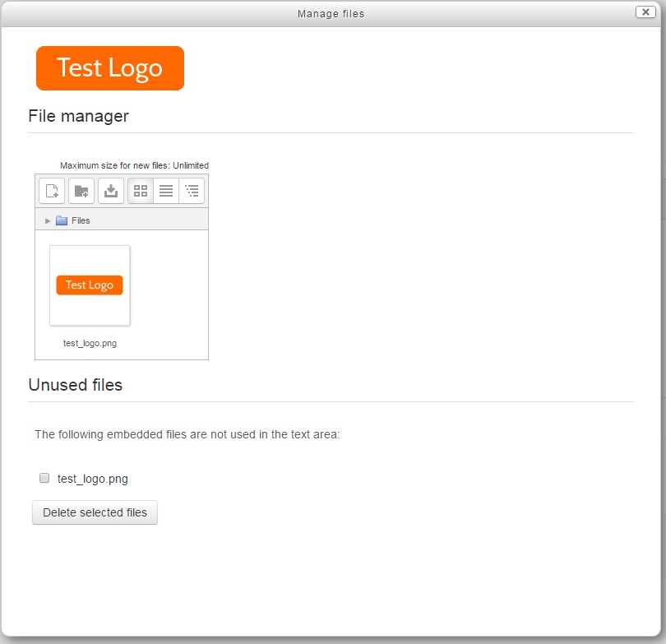Create a folder with the folder-plus icon
This screenshot has height=644, width=666.
(x=81, y=191)
